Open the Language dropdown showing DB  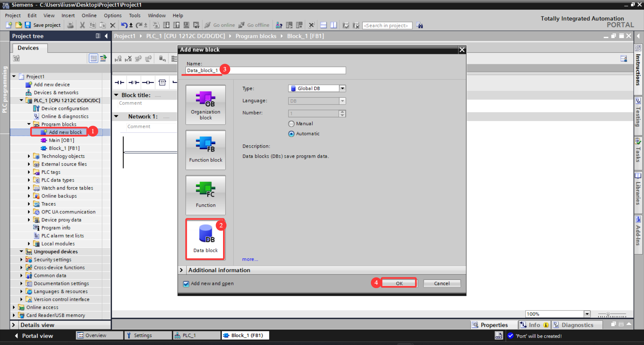pyautogui.click(x=342, y=101)
